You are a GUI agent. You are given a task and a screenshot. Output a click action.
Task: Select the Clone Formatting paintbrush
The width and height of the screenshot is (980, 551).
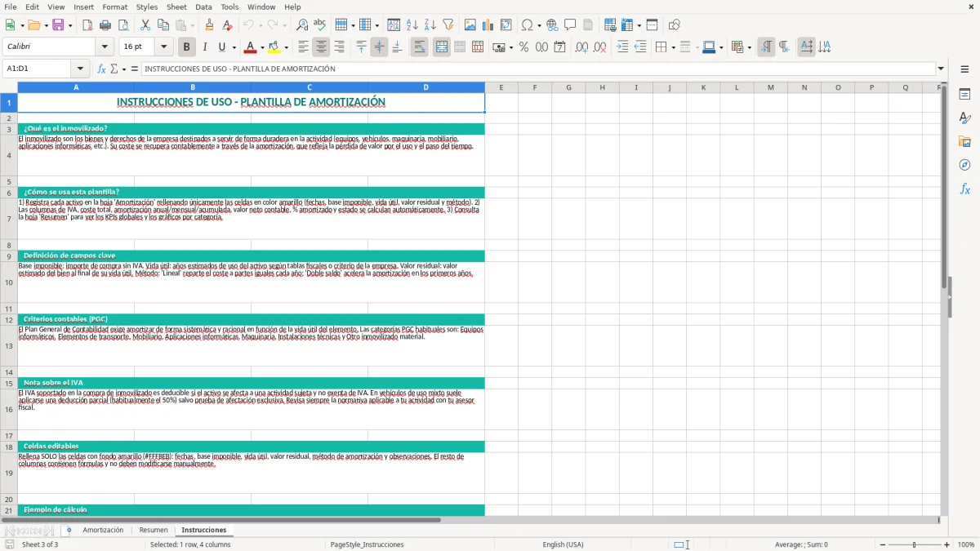[x=209, y=25]
